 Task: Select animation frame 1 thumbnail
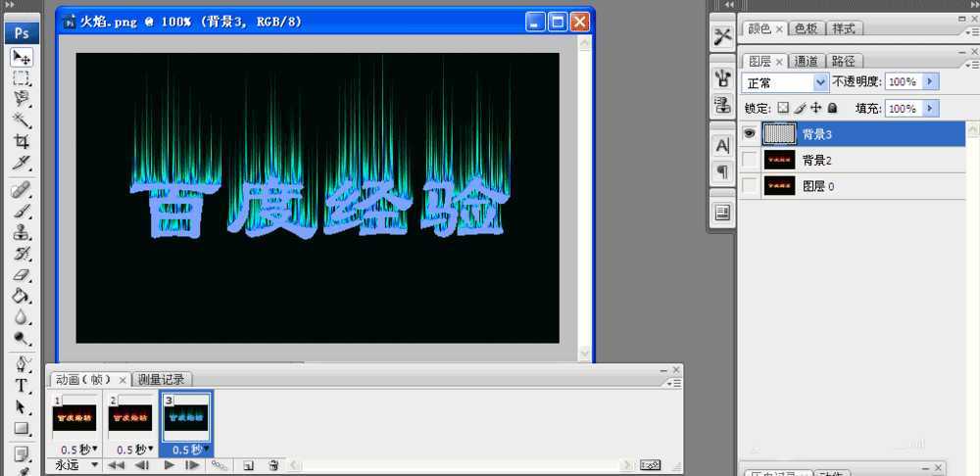click(x=73, y=417)
